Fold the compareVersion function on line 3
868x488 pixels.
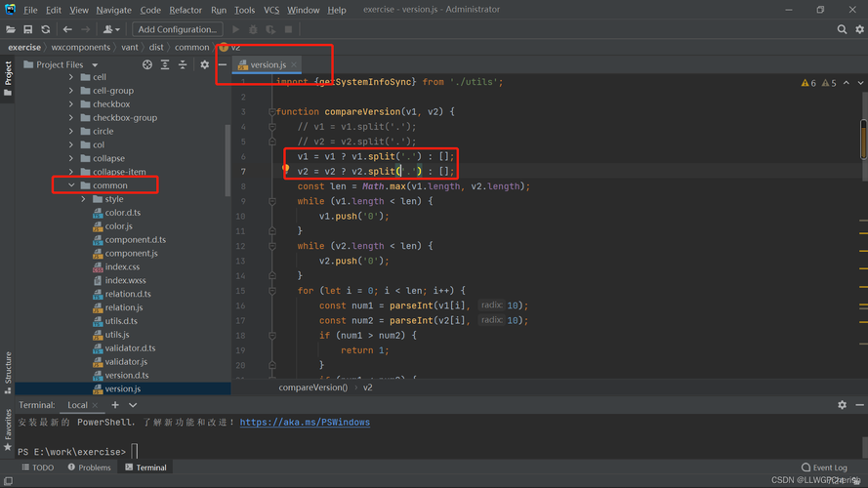coord(271,112)
